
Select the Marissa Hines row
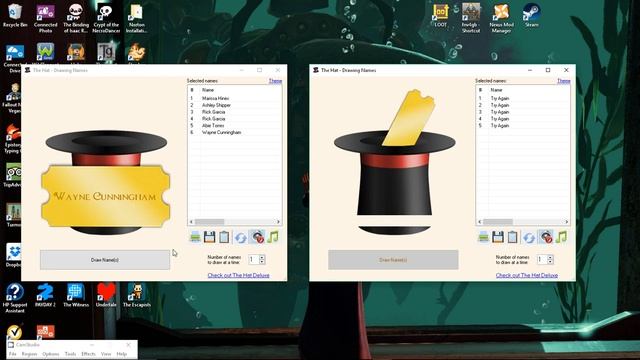(x=235, y=98)
